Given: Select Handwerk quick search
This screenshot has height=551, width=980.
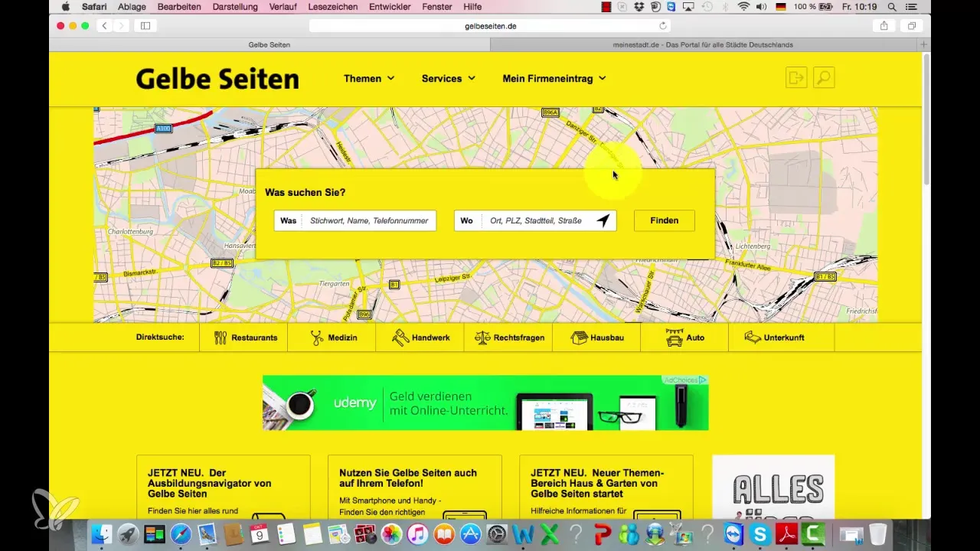Looking at the screenshot, I should [420, 337].
